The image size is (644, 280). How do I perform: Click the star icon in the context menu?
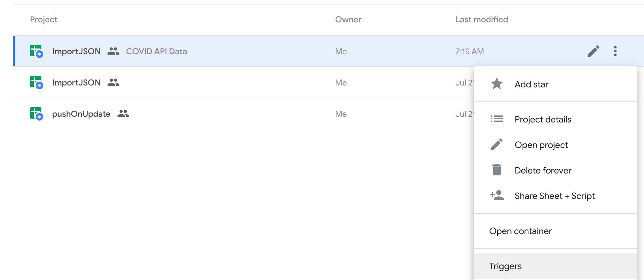(x=497, y=84)
